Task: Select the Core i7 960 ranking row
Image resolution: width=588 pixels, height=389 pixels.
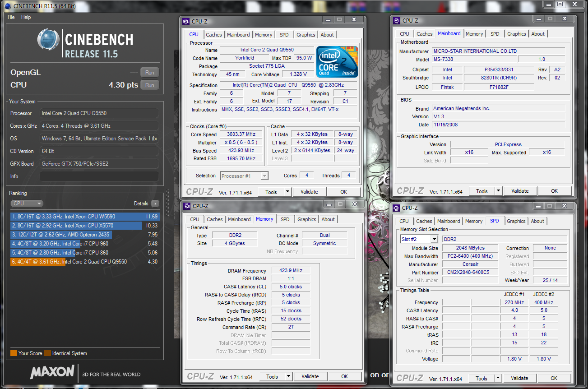Action: [x=85, y=244]
